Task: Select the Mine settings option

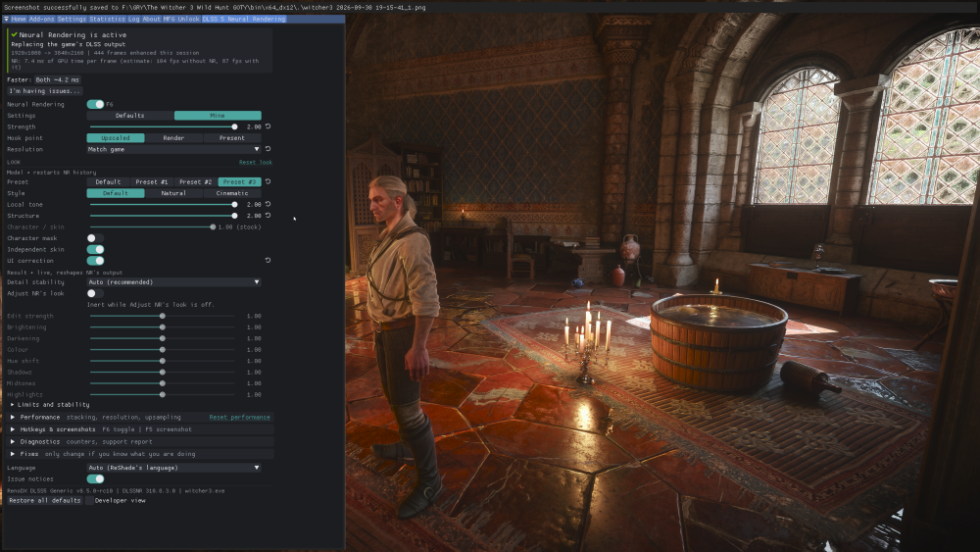Action: [x=218, y=116]
